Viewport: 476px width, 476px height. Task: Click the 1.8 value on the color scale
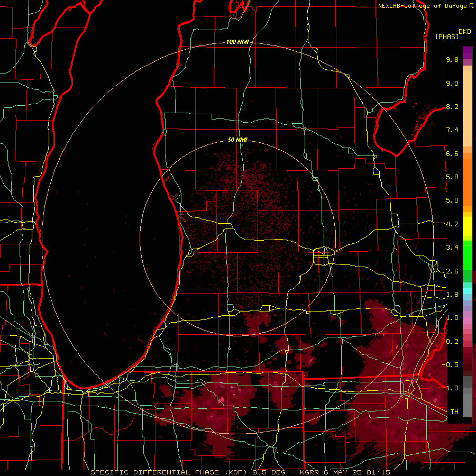452,295
